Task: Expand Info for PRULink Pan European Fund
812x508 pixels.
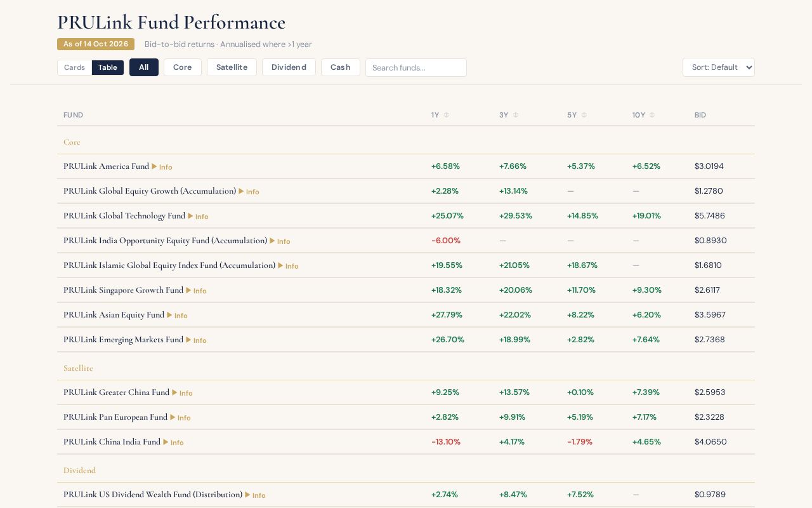Action: point(180,418)
